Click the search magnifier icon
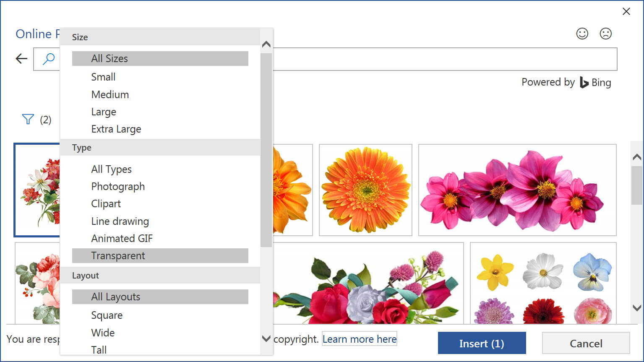Screen dimensions: 644x362 point(49,59)
